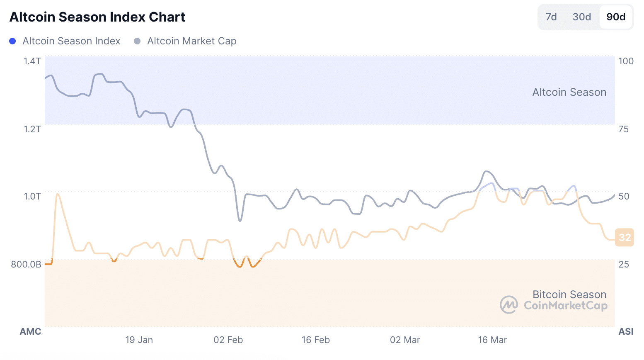The image size is (644, 360).
Task: Click the 16 Feb date marker
Action: click(x=315, y=340)
